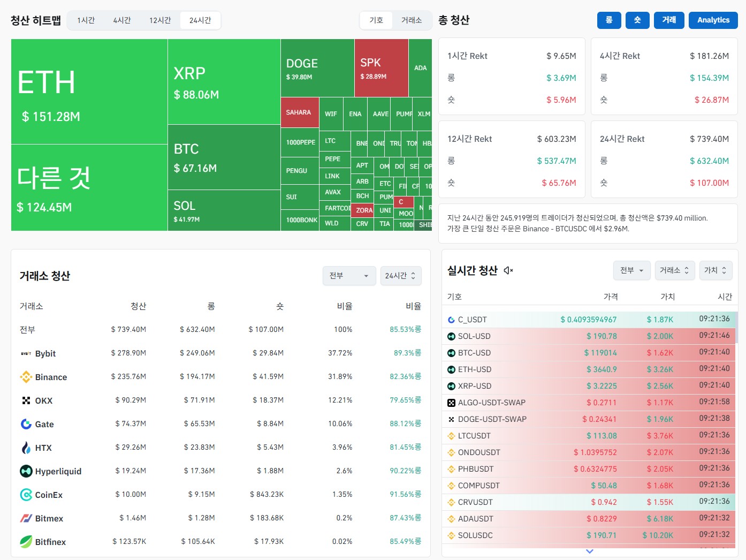Click the 24시간 Rekt $739.40M value
Viewport: 746px width, 560px height.
pos(709,139)
